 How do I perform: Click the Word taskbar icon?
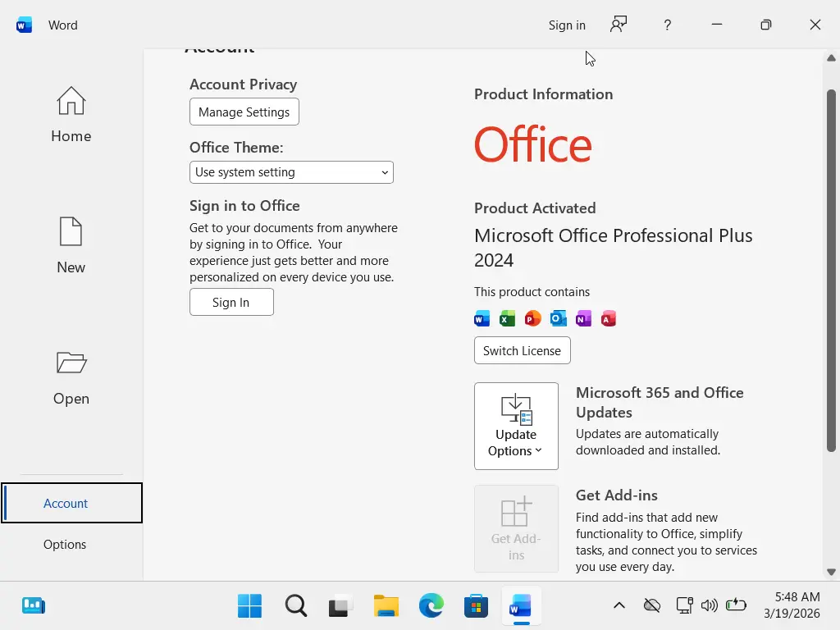click(x=521, y=606)
